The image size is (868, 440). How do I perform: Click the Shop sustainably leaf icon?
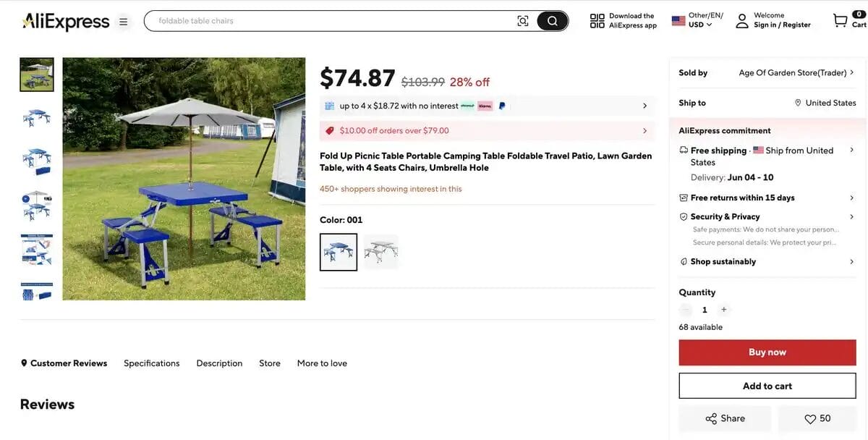[x=683, y=261]
